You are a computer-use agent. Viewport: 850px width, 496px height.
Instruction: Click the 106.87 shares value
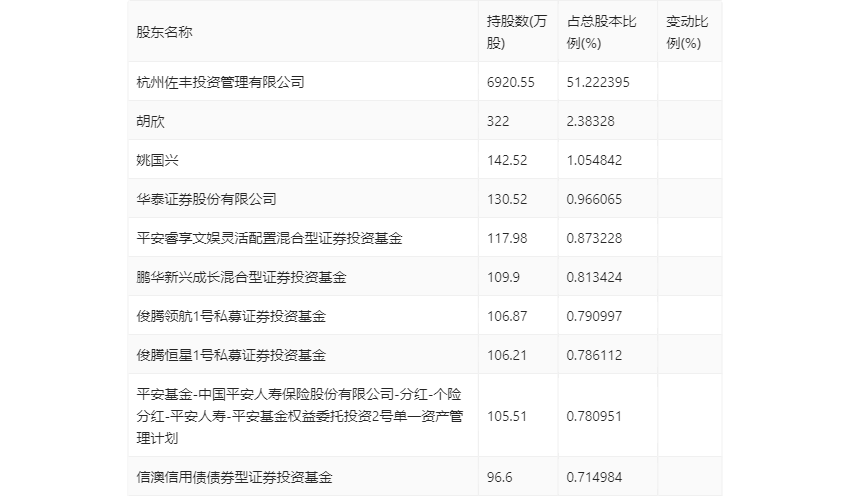pos(507,316)
